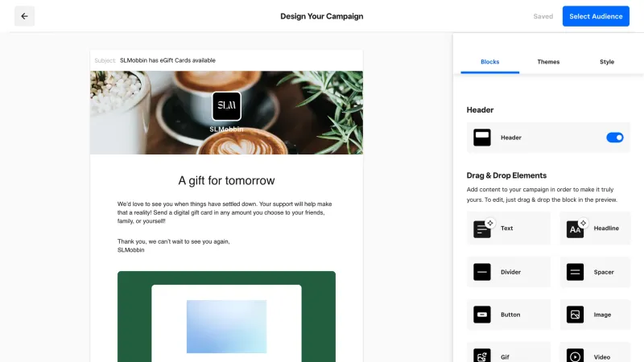Image resolution: width=644 pixels, height=362 pixels.
Task: Toggle the Header switch off
Action: [x=614, y=138]
